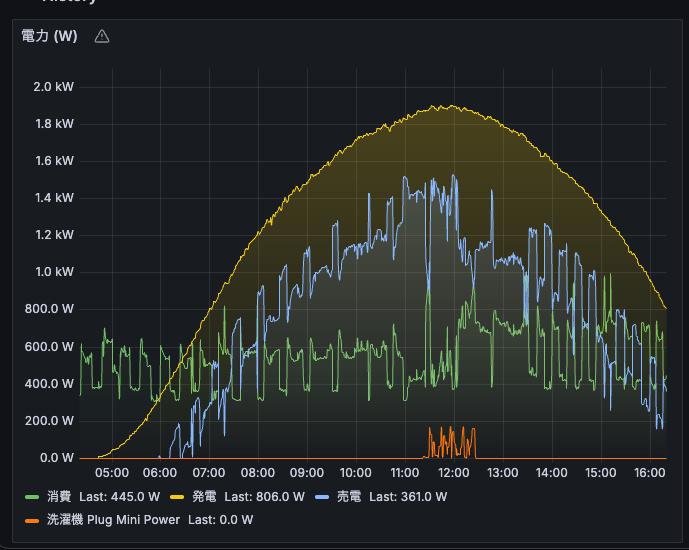Open the yellow 発電 legend color picker

pyautogui.click(x=175, y=496)
